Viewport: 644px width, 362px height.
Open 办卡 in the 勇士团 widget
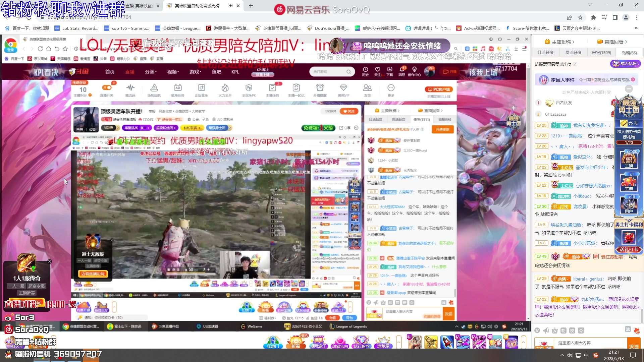(629, 123)
